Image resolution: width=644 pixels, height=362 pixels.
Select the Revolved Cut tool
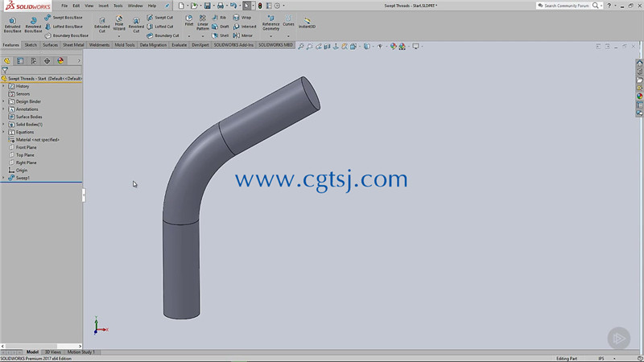(x=136, y=25)
